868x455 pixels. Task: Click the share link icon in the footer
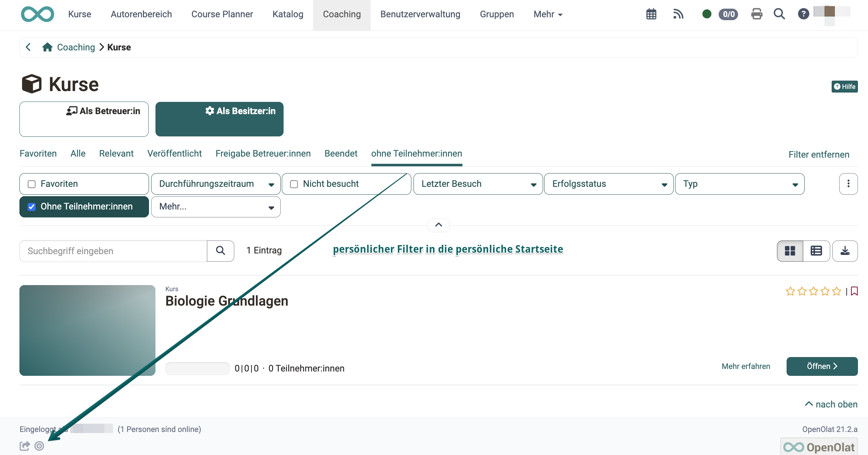tap(24, 446)
